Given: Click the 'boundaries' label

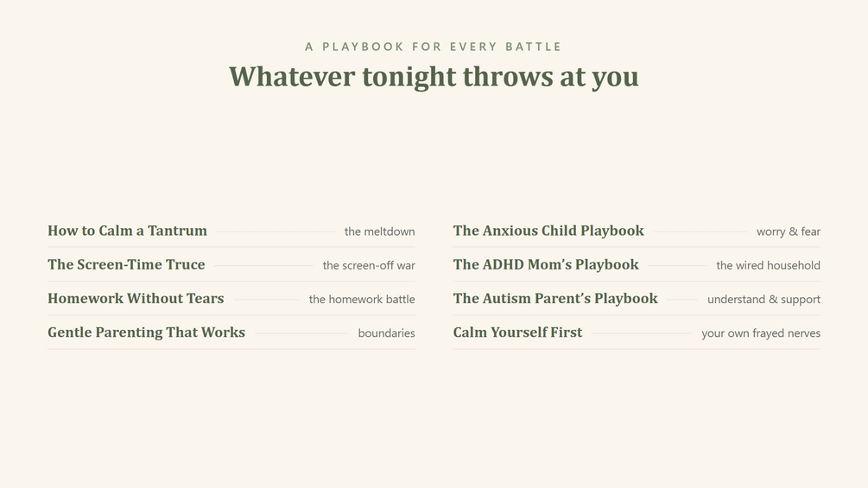Looking at the screenshot, I should [x=386, y=333].
